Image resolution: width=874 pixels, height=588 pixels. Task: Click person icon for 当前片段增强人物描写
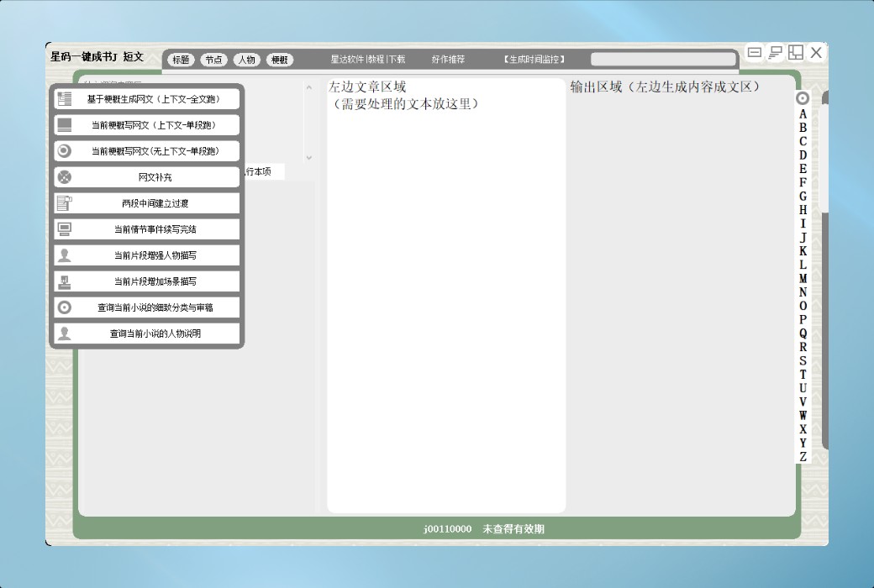coord(64,255)
